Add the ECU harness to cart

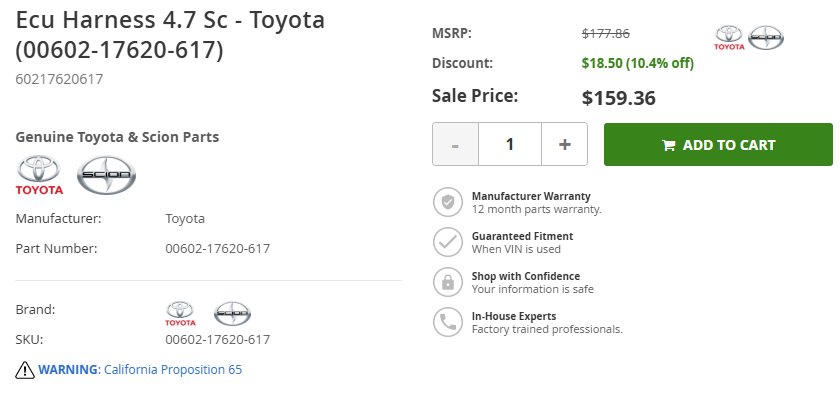coord(718,145)
